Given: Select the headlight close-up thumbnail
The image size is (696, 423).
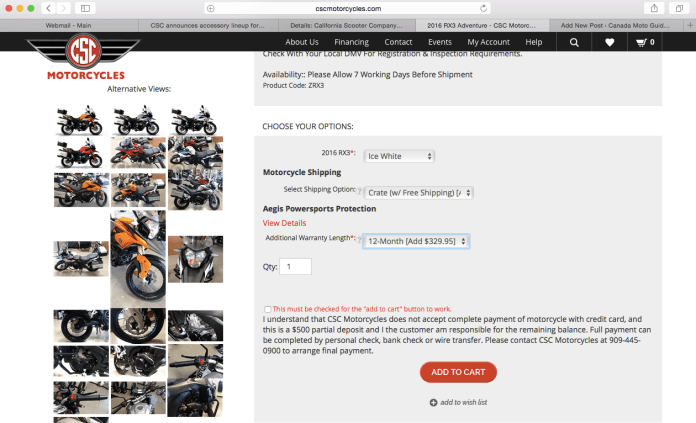Looking at the screenshot, I should point(195,259).
